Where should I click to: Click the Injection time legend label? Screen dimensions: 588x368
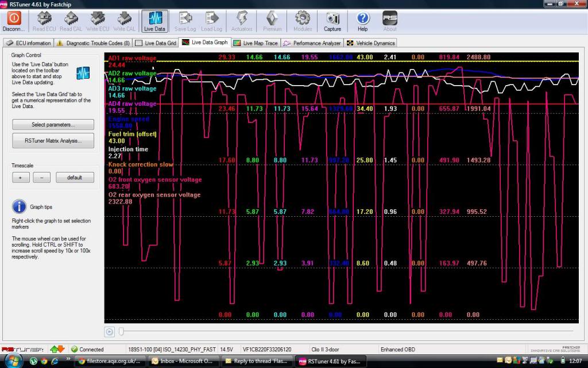[128, 149]
